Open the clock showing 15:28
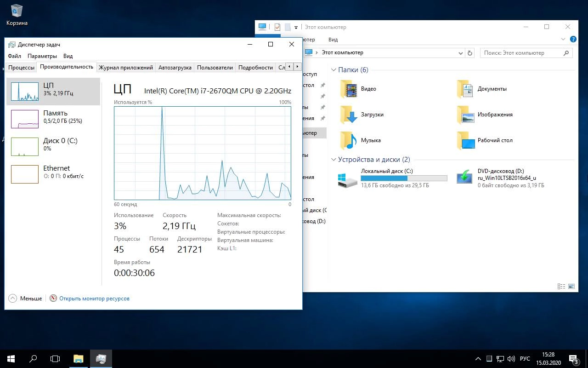This screenshot has width=588, height=368. [548, 359]
